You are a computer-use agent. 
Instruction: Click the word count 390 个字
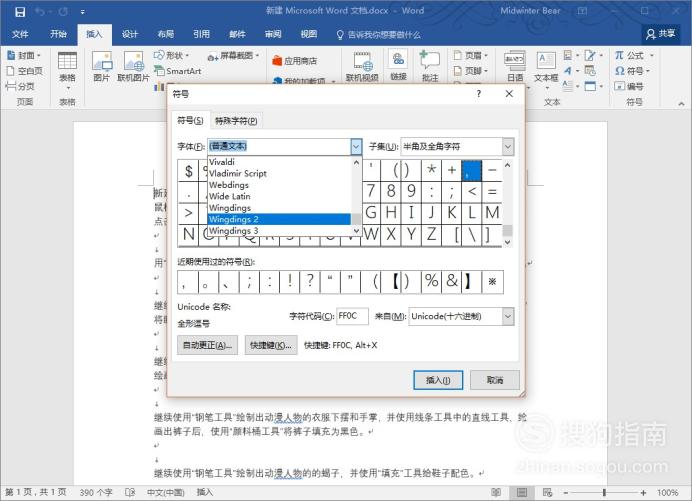click(x=96, y=492)
